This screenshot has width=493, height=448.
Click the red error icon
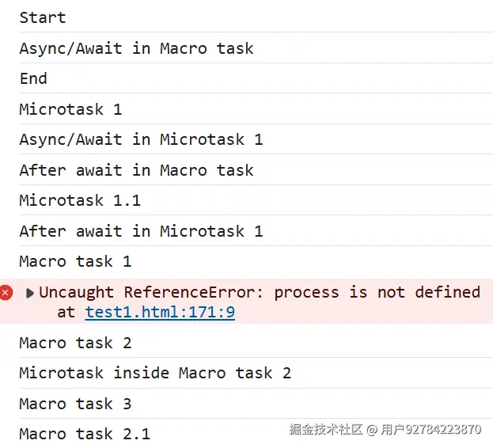[x=6, y=293]
